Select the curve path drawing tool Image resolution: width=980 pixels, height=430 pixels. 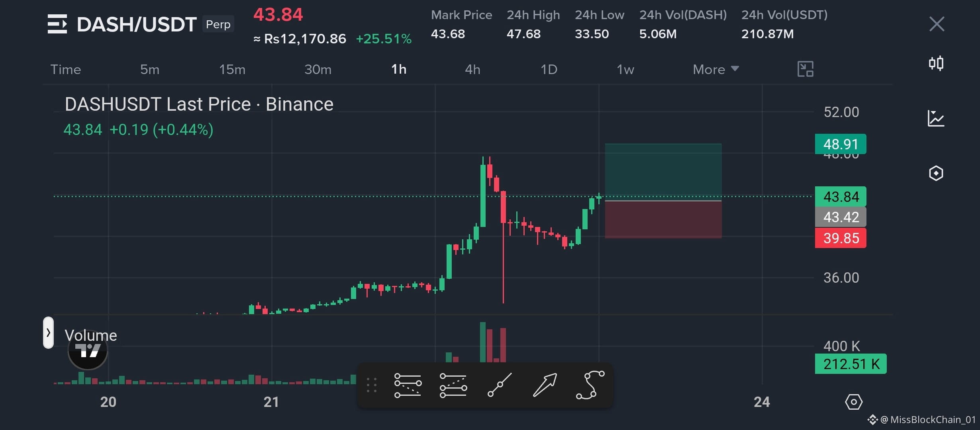[590, 385]
